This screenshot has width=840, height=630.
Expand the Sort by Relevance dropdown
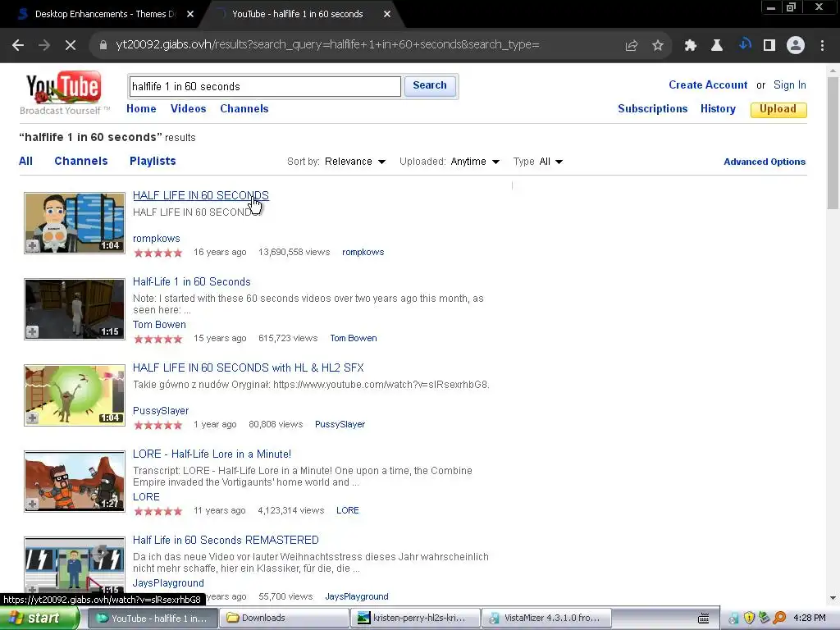[x=354, y=162]
